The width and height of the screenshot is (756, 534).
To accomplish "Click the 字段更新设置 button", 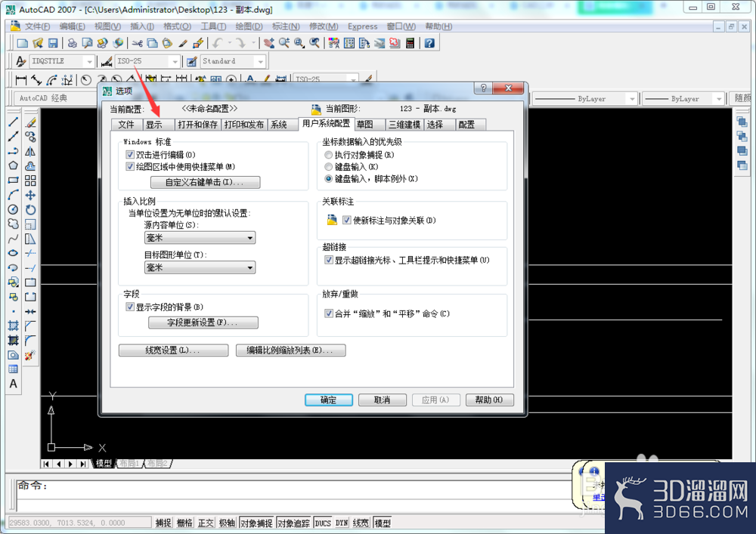I will tap(203, 323).
